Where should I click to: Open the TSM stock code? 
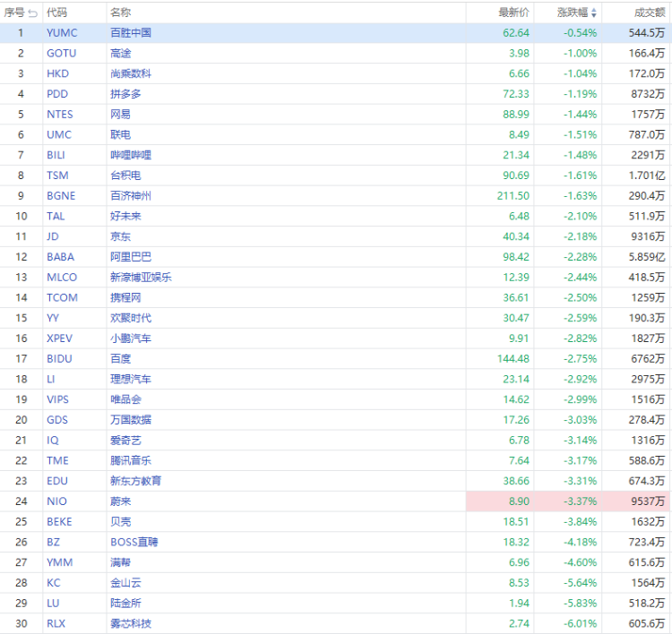coord(58,176)
